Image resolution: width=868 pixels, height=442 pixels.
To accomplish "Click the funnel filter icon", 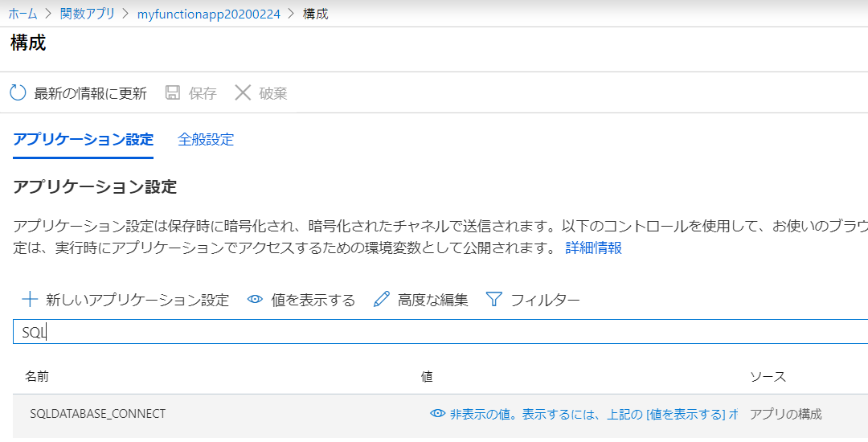I will 493,299.
